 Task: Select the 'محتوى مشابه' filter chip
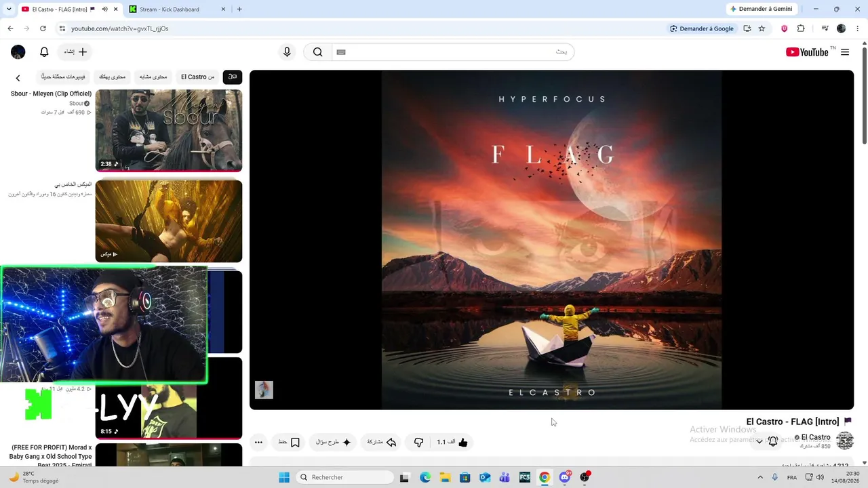coord(153,77)
